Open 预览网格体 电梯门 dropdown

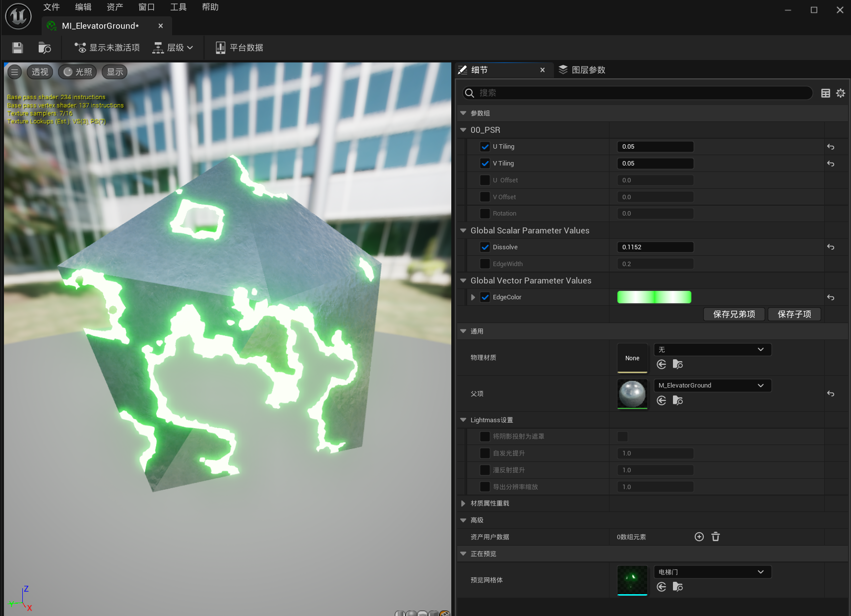[x=713, y=572]
